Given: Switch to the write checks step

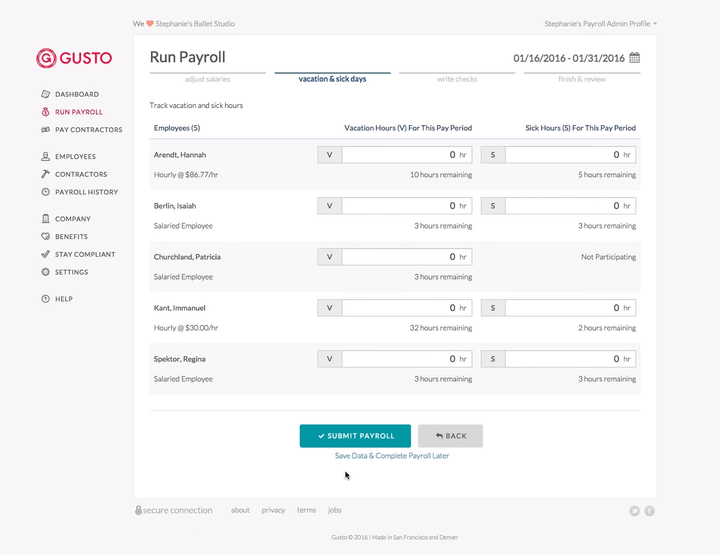Looking at the screenshot, I should (459, 78).
